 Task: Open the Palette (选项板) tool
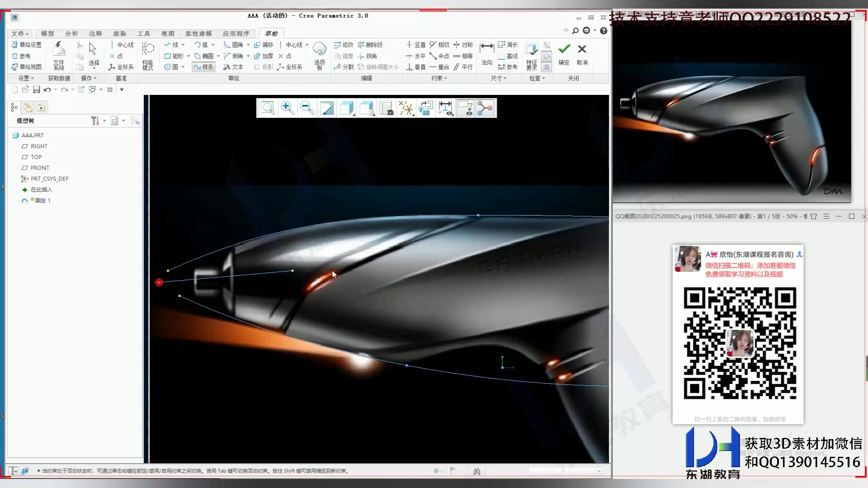tap(320, 56)
